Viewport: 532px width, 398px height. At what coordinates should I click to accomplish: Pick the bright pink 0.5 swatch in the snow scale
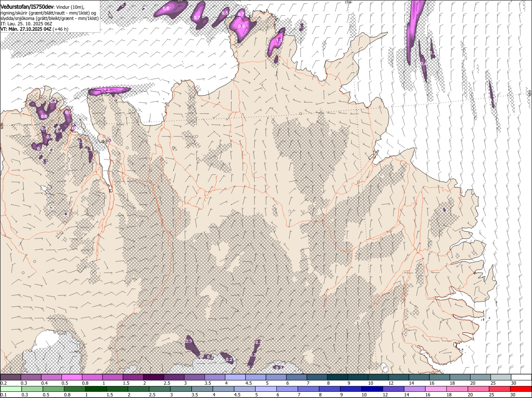tap(71, 377)
